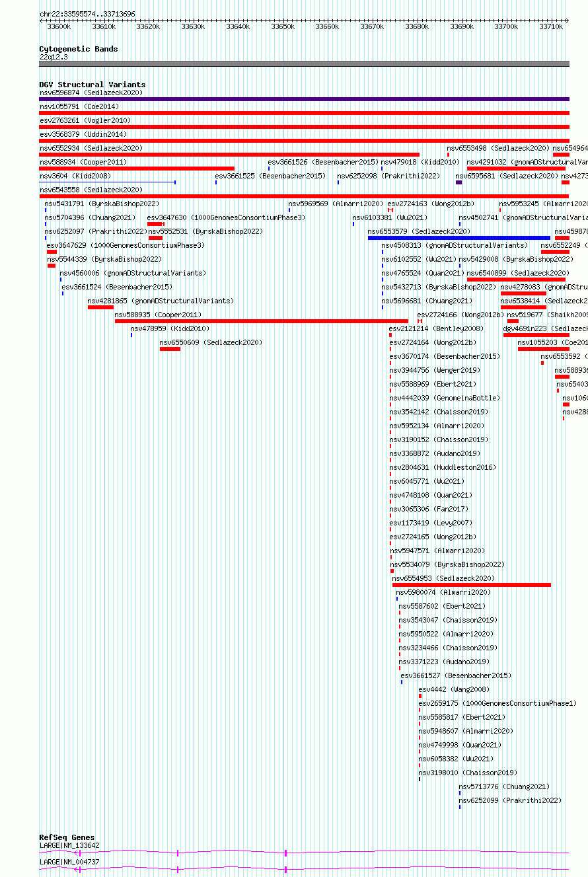Select the RefSeq Genes track title
Screen dimensions: 588x877
[67, 837]
